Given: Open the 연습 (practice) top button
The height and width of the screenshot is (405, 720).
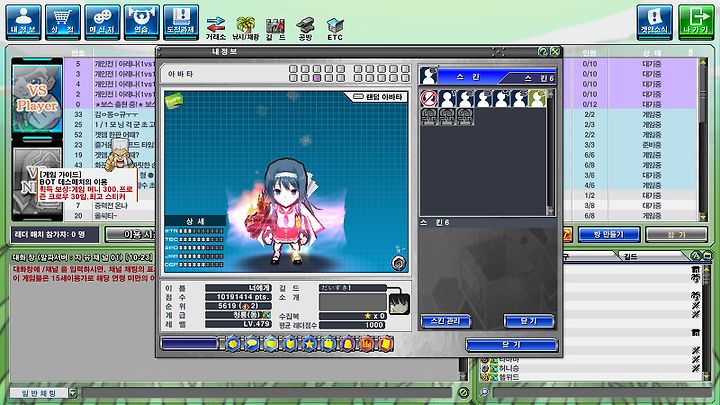Looking at the screenshot, I should 141,22.
